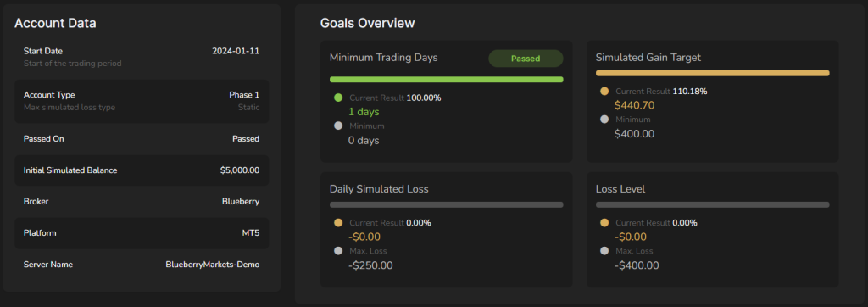Click the $440.70 gain amount

(x=634, y=105)
